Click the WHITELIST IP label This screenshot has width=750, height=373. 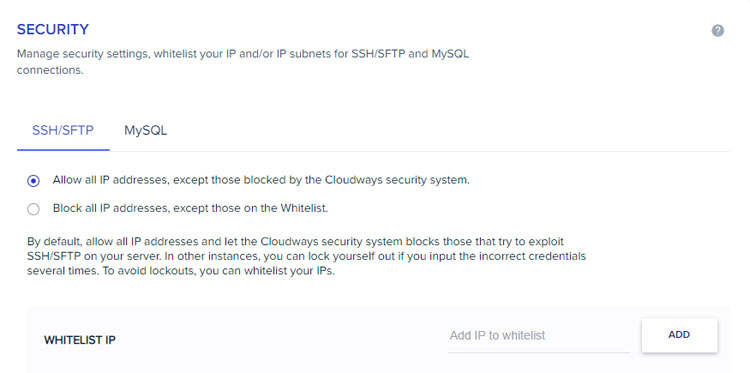pyautogui.click(x=80, y=340)
